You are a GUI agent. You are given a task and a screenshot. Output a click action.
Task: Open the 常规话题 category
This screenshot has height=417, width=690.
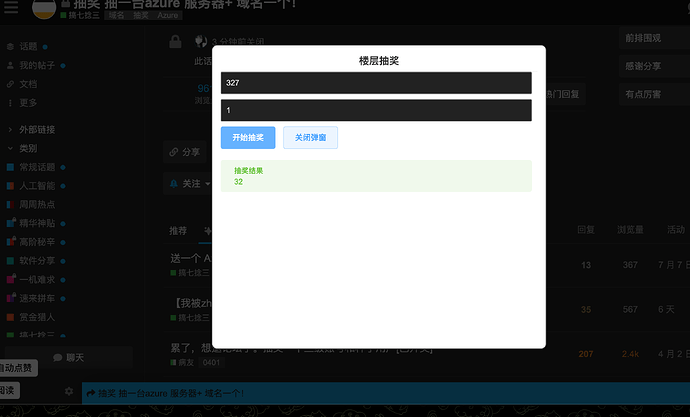(x=37, y=167)
